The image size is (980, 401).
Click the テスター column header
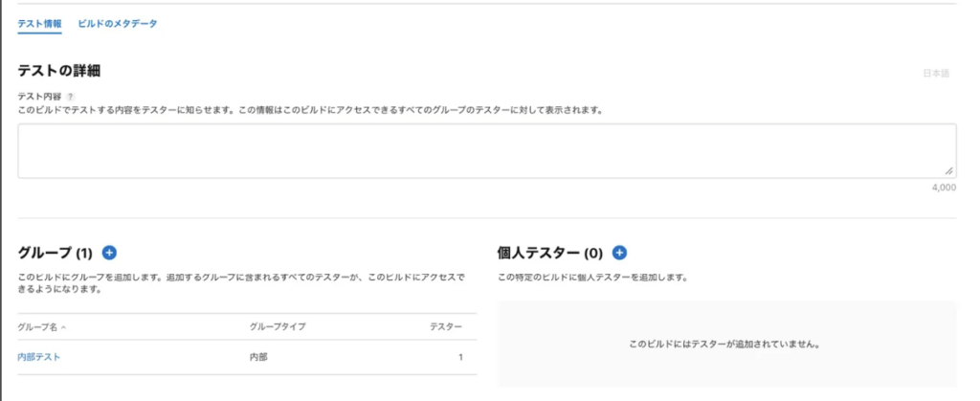pos(446,327)
